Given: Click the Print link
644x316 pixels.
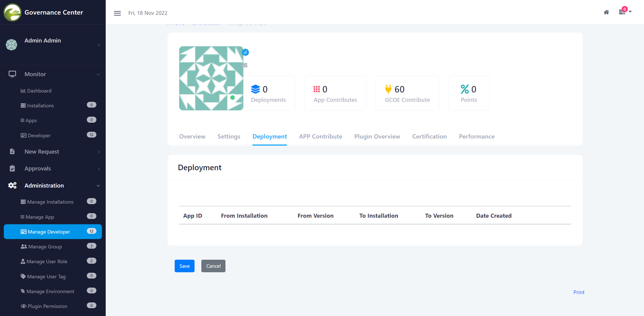Looking at the screenshot, I should pos(579,292).
